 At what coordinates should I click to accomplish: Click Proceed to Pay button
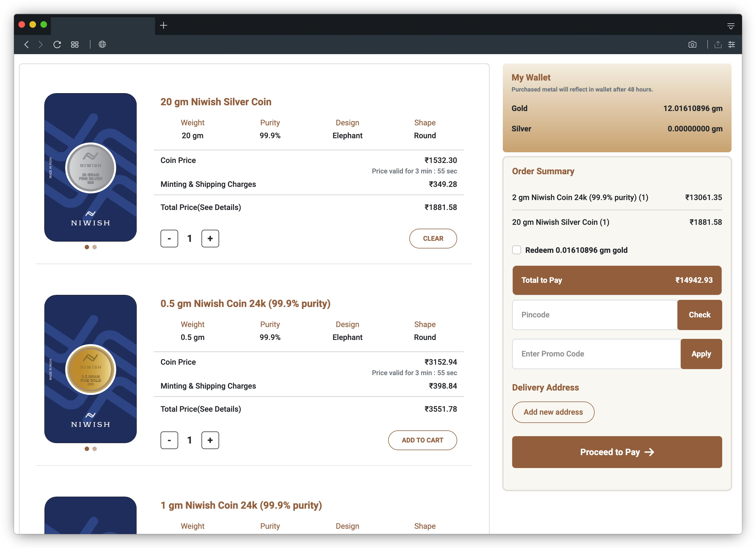(617, 452)
